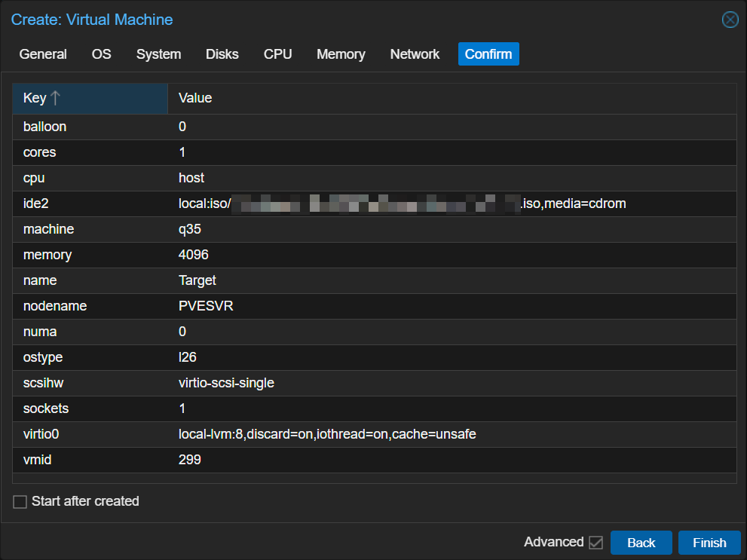
Task: Switch to the Memory tab
Action: tap(341, 54)
